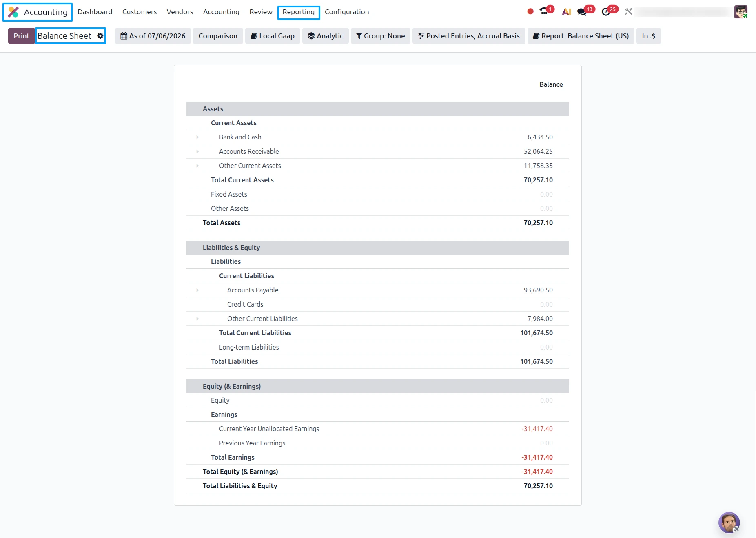Click the Total Current Liabilities label
The image size is (756, 538).
pos(255,333)
